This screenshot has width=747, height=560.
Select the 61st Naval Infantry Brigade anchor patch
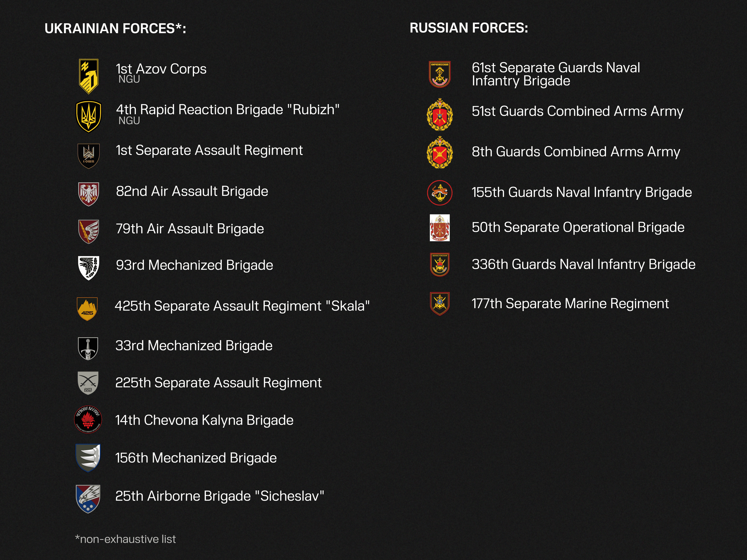pyautogui.click(x=439, y=74)
